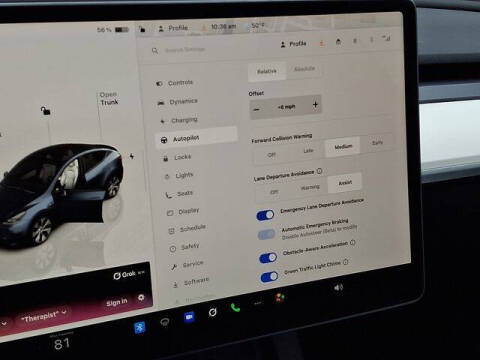Tap the Open Trunk label
Image resolution: width=480 pixels, height=360 pixels.
[109, 99]
